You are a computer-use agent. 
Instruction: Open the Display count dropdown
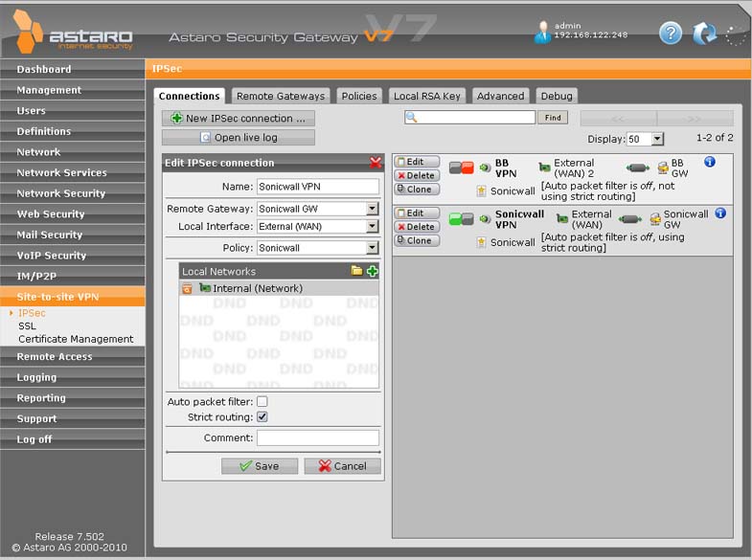(657, 139)
